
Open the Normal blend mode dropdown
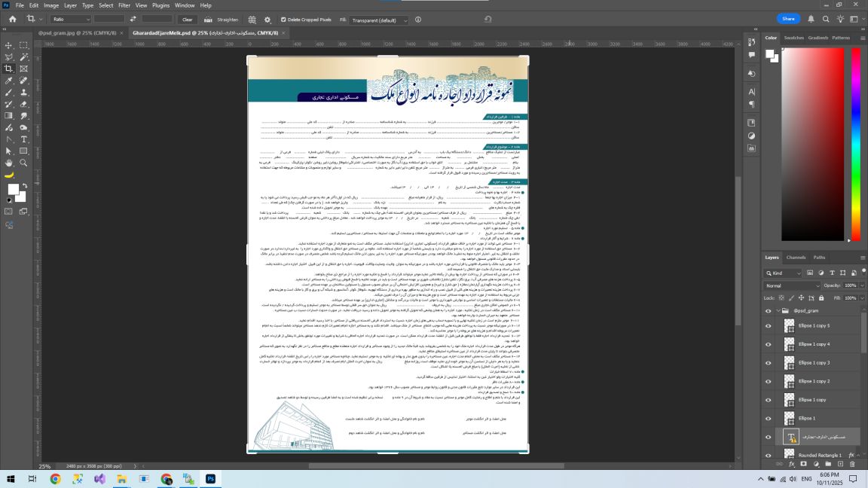[792, 286]
